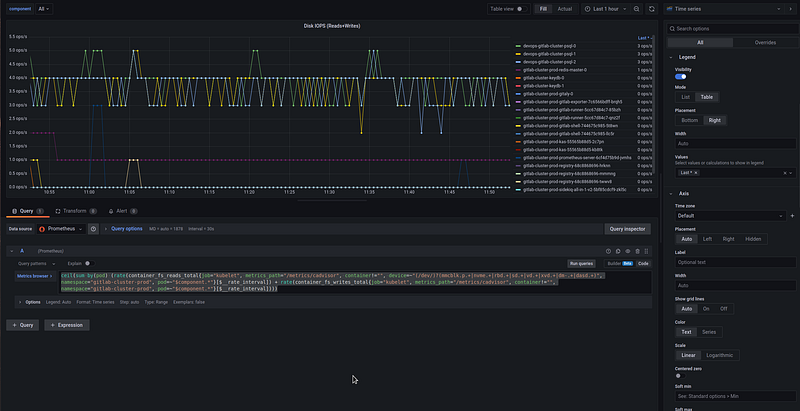Duplicate query A with copy icon

[x=618, y=251]
